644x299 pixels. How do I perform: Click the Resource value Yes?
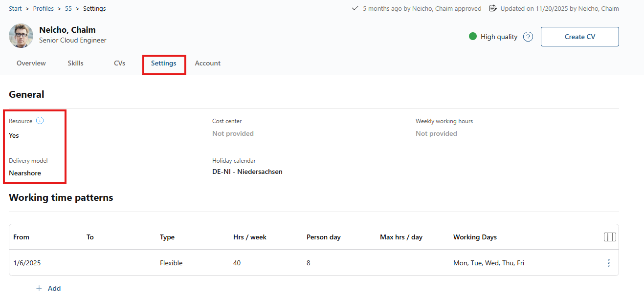(x=14, y=135)
